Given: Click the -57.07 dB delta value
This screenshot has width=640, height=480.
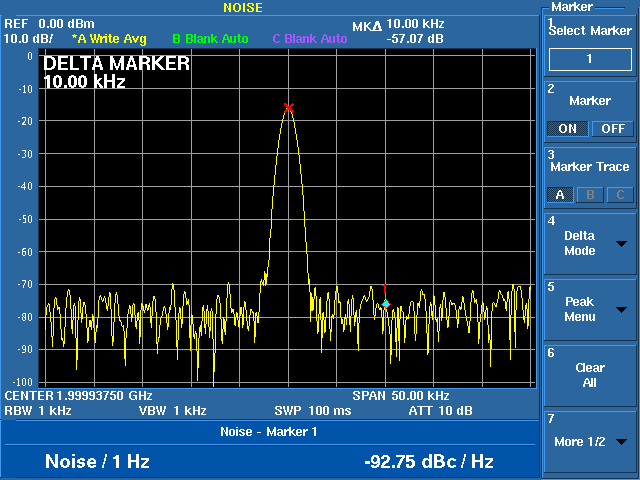Looking at the screenshot, I should 415,39.
